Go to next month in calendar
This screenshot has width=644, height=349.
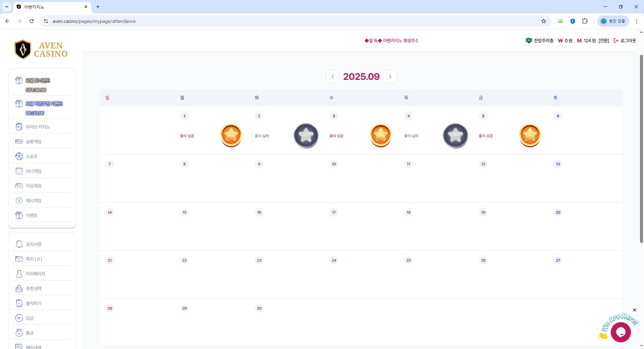(x=390, y=77)
